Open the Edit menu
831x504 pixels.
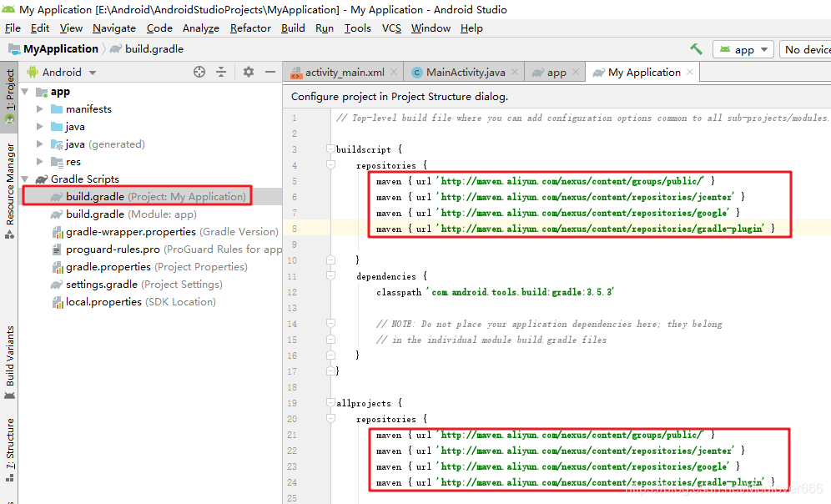coord(40,28)
